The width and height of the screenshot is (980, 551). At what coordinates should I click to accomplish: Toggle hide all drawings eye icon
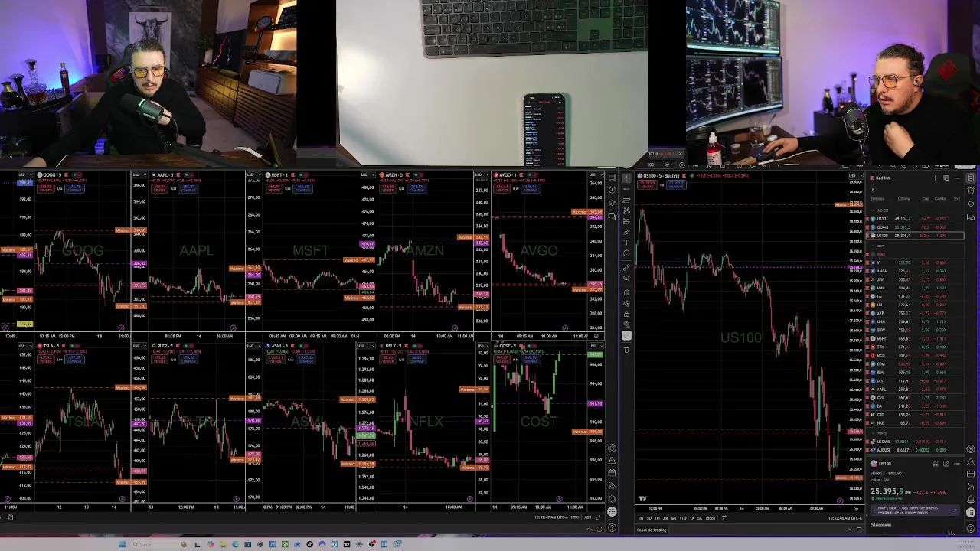[626, 324]
